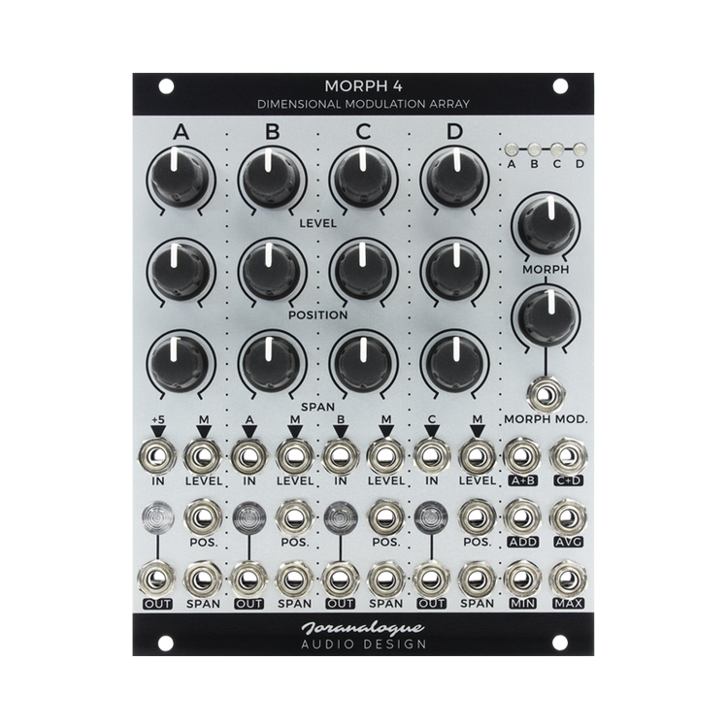The image size is (728, 728).
Task: Click the channel A IN jack marked +5
Action: point(157,456)
